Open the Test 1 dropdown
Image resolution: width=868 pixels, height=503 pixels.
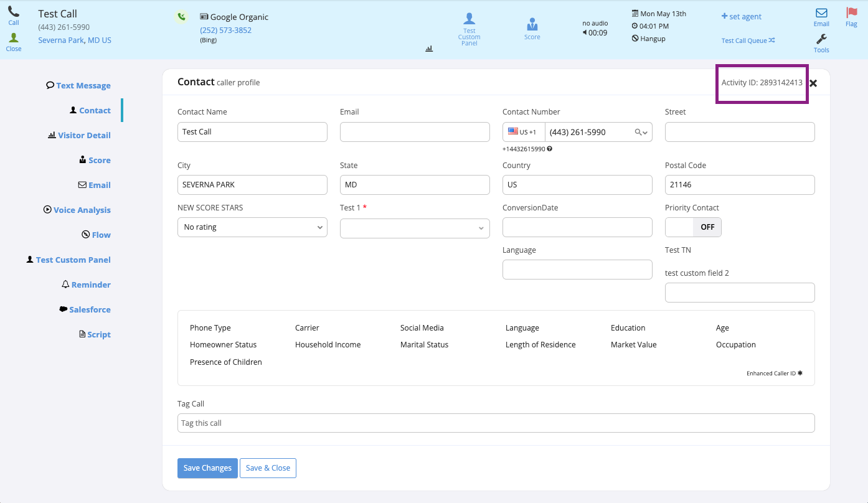(415, 228)
